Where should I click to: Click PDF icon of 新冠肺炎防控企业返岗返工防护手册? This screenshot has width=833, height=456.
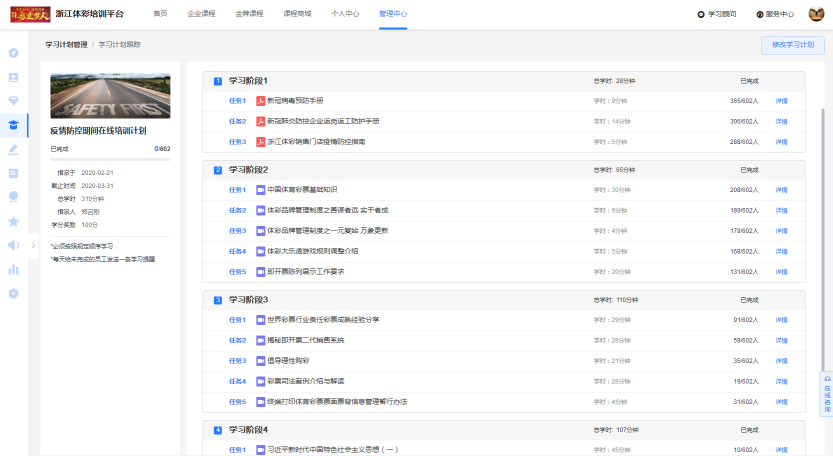pyautogui.click(x=260, y=121)
